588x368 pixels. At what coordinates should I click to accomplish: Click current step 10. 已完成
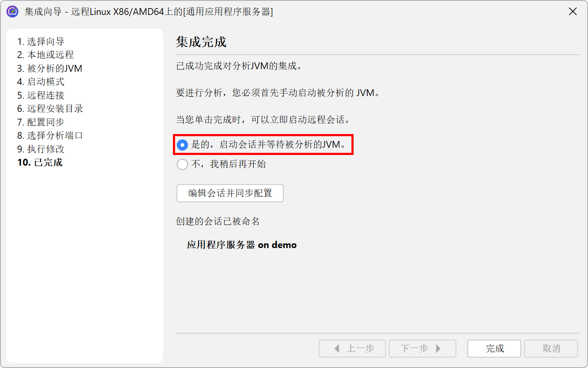click(40, 162)
